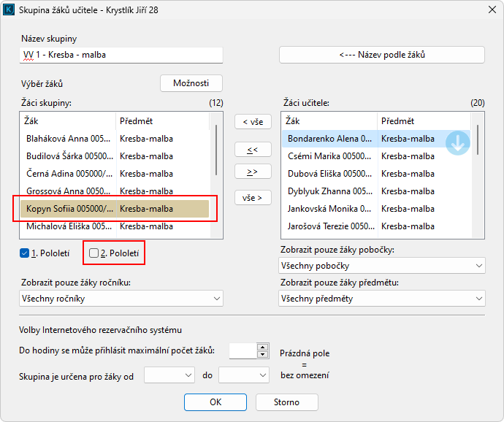This screenshot has width=504, height=422.
Task: Click the 'vše >' transfer button
Action: coord(253,197)
